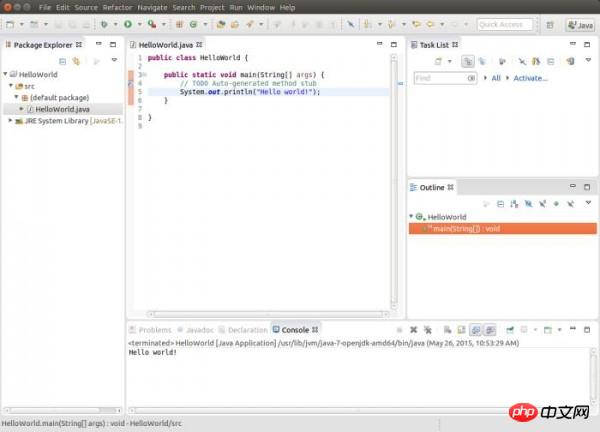Click the Open Type toolbar icon
The image size is (600, 432).
(x=221, y=24)
